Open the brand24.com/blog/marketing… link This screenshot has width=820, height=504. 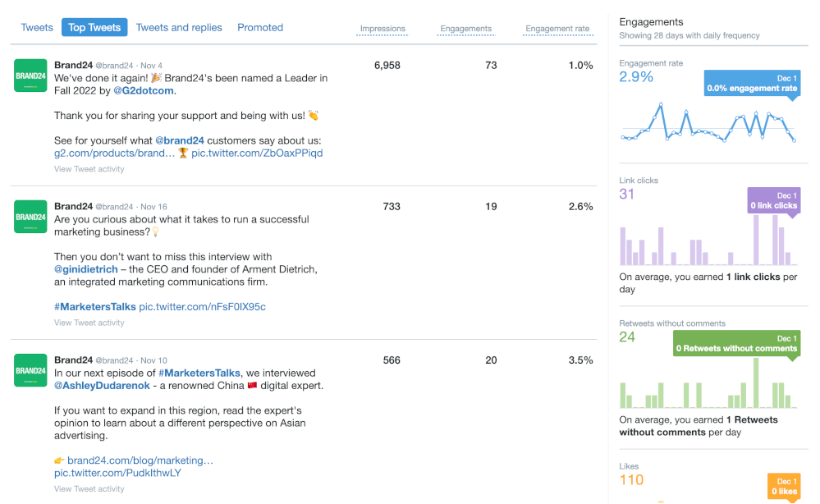pyautogui.click(x=140, y=460)
